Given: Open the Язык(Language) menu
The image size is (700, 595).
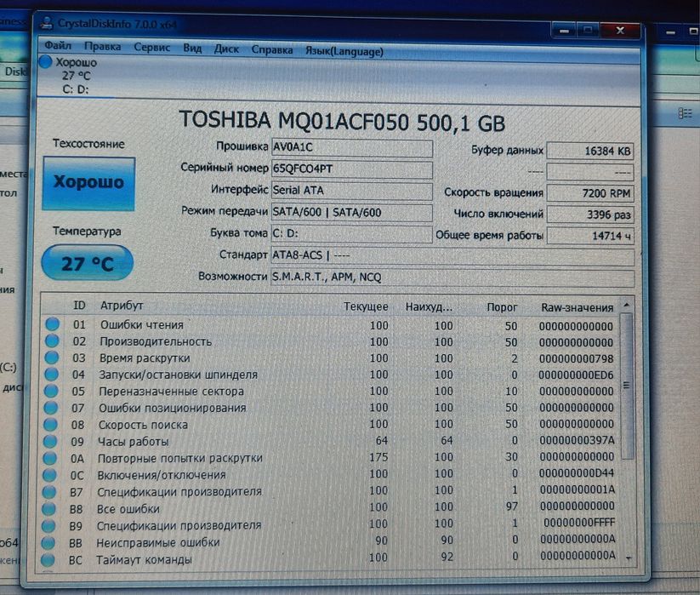Looking at the screenshot, I should coord(344,51).
